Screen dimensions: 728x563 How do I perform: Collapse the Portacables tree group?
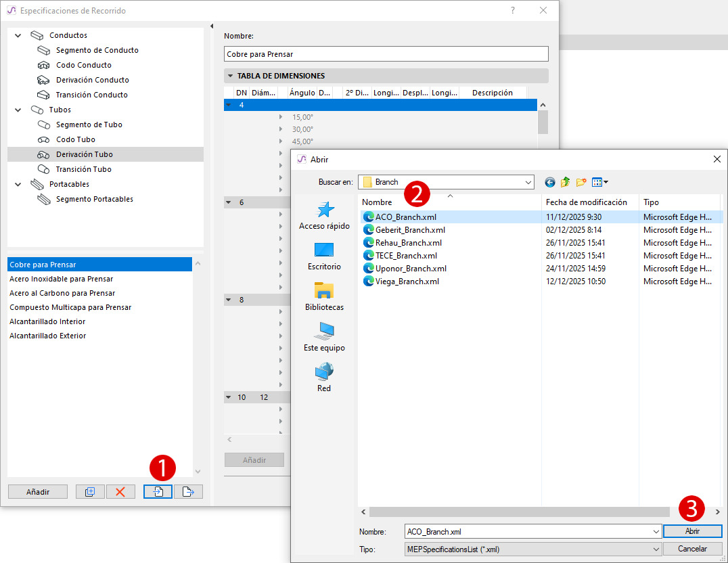coord(18,184)
